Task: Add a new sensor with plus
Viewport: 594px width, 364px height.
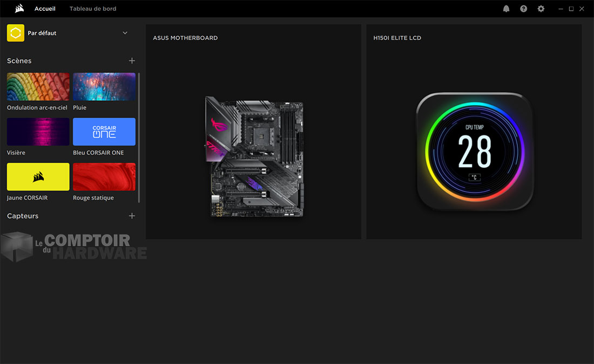Action: pyautogui.click(x=132, y=216)
